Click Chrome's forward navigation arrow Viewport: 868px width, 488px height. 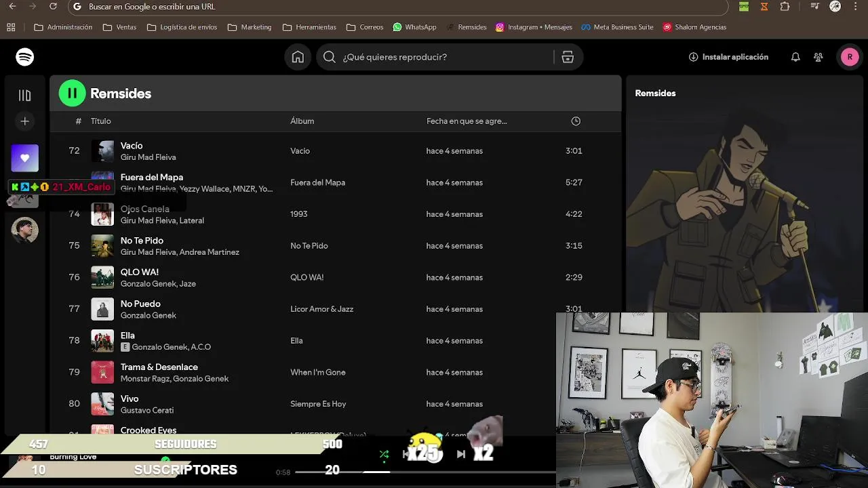[32, 7]
